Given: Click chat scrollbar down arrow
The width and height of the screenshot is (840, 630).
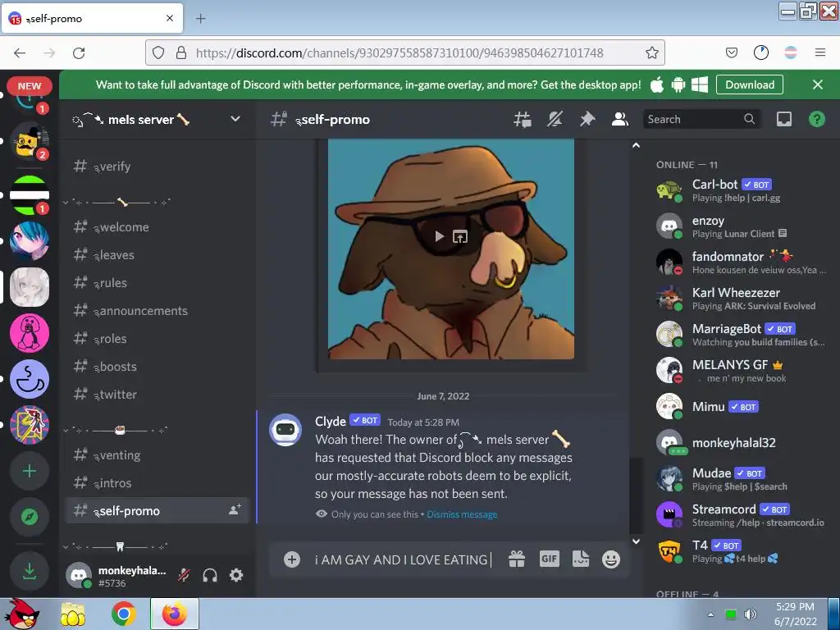Looking at the screenshot, I should [636, 541].
